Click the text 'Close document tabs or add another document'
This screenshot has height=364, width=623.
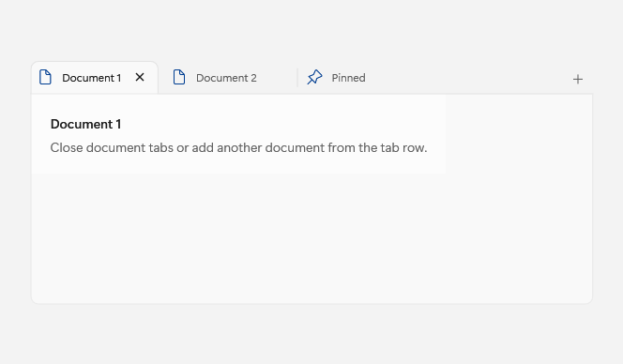188,147
